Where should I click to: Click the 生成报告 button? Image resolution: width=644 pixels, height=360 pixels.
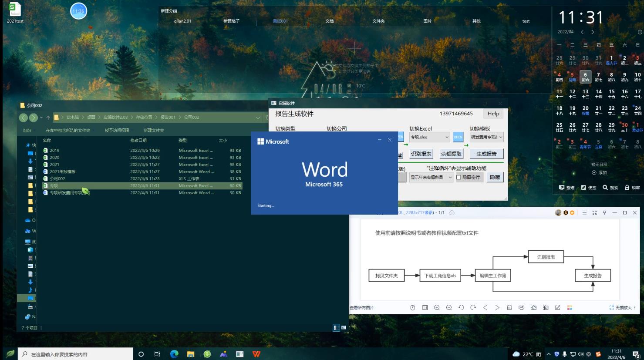(x=486, y=154)
